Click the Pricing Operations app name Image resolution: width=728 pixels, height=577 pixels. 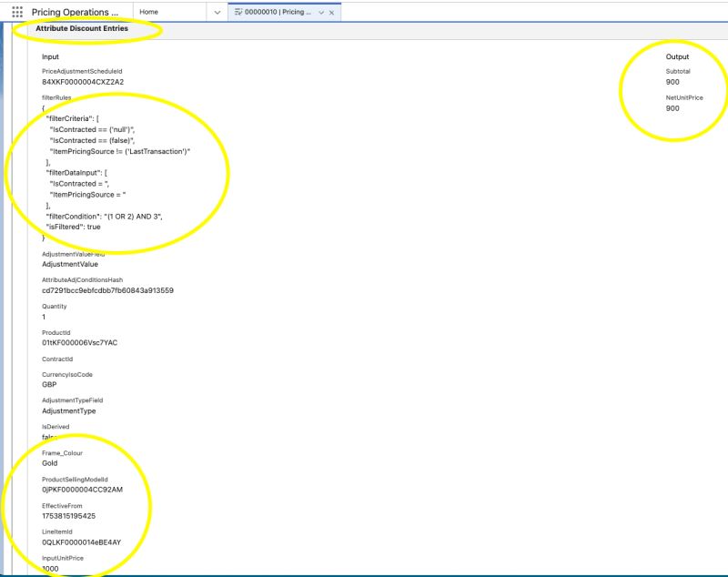tap(75, 12)
